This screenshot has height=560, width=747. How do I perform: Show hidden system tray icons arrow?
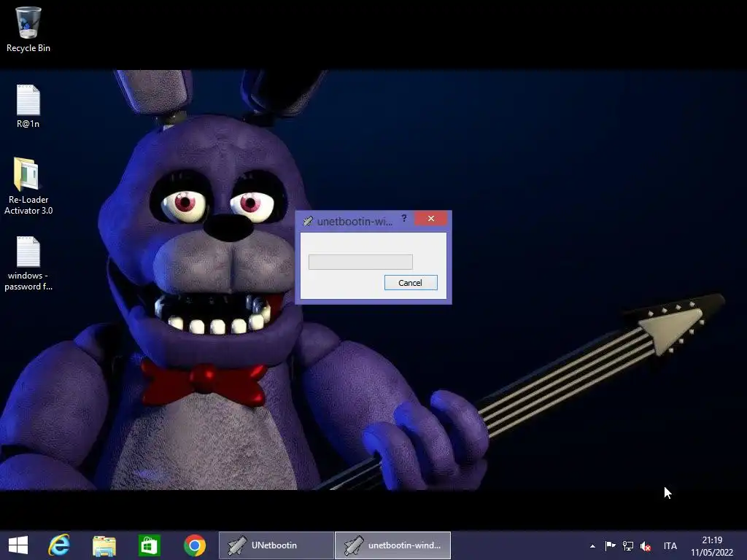pos(592,546)
